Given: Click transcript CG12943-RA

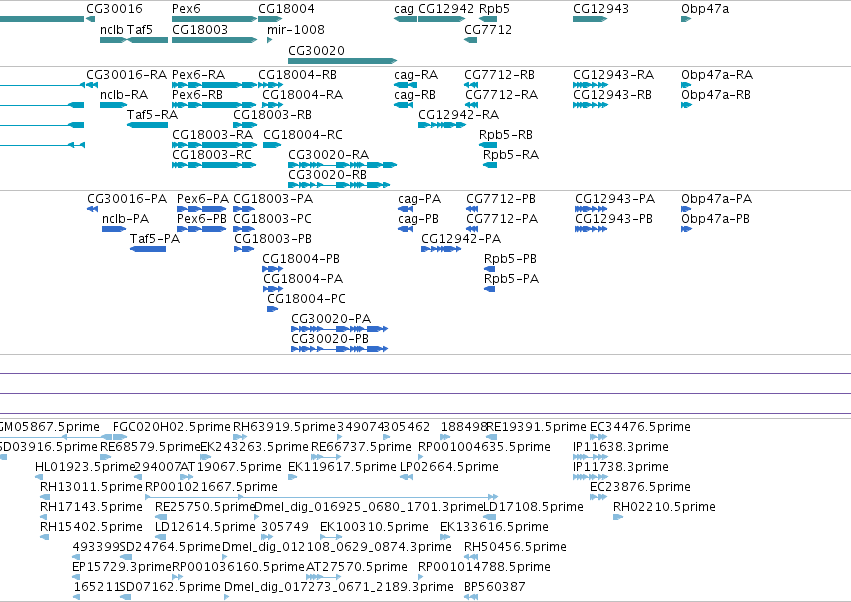Looking at the screenshot, I should pos(613,74).
